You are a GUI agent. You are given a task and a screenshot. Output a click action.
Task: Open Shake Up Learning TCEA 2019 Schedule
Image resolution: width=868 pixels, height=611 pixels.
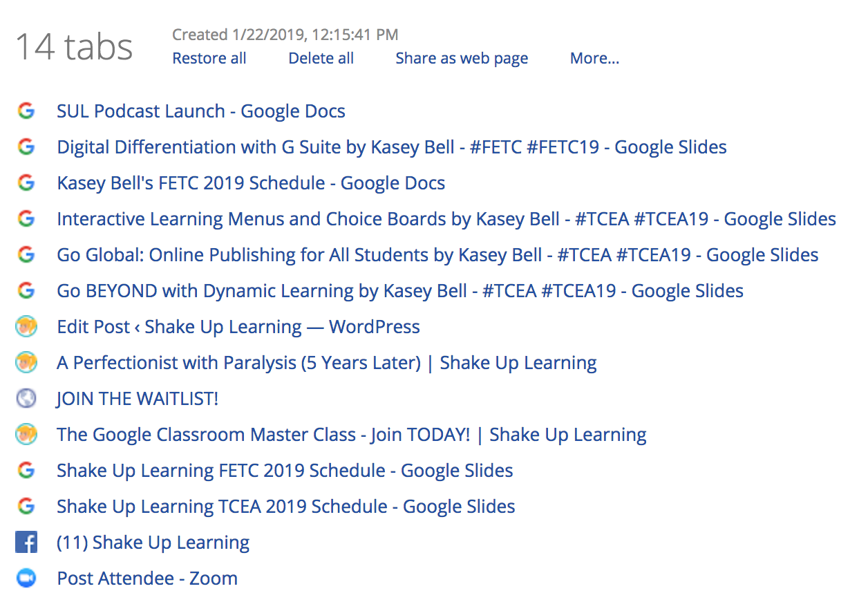[x=286, y=507]
